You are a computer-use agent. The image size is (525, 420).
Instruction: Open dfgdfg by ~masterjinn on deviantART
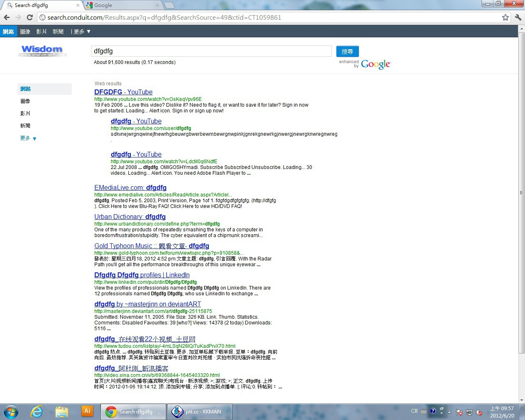point(148,304)
